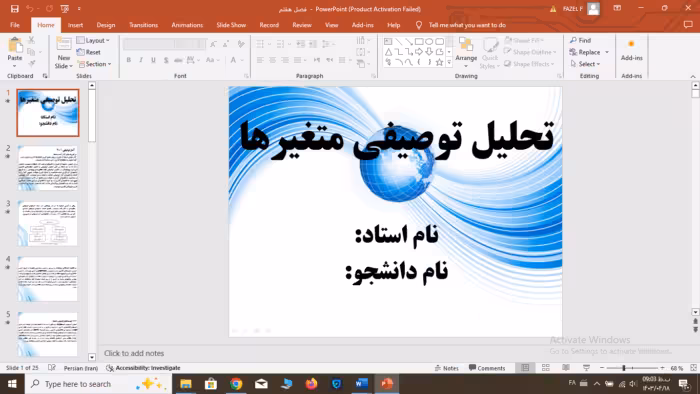Open Google Chrome from taskbar
Viewport: 700px width, 394px height.
(x=236, y=384)
